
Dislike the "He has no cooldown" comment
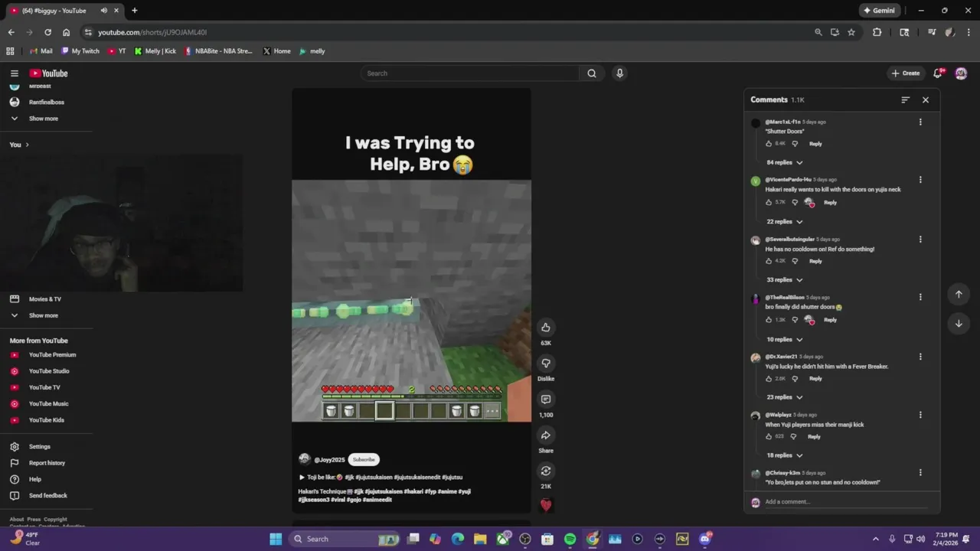pyautogui.click(x=795, y=261)
